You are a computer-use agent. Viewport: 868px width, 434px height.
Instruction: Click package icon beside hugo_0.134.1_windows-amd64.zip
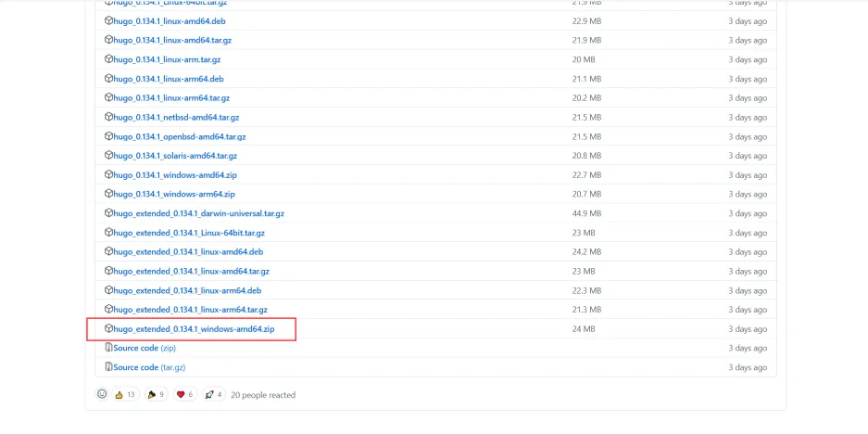tap(108, 174)
